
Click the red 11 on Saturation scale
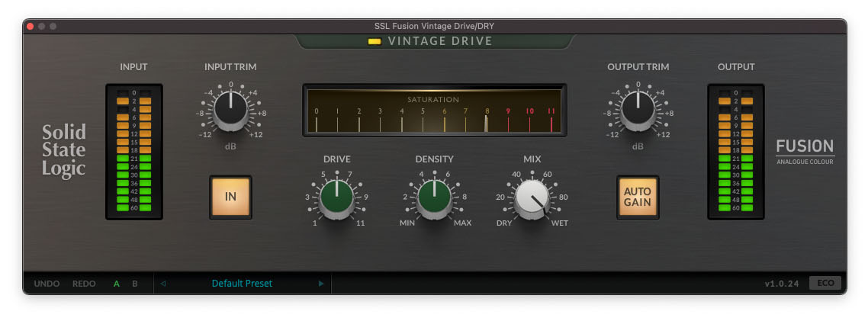point(551,111)
